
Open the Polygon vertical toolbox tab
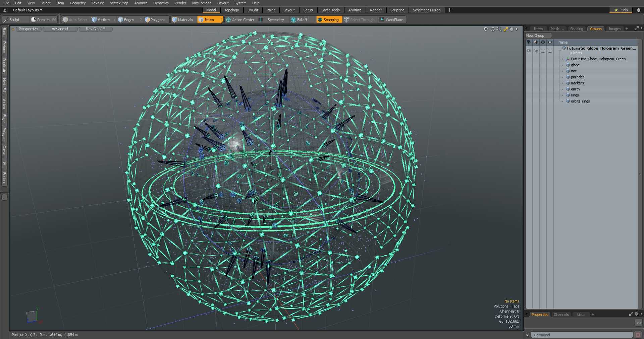click(4, 134)
